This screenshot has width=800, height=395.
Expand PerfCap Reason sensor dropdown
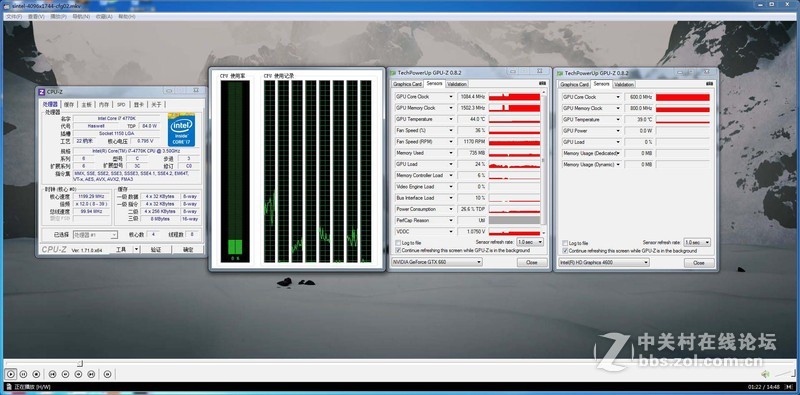click(451, 220)
